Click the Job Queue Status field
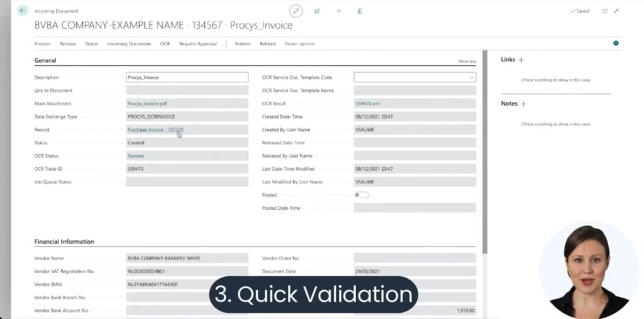 pyautogui.click(x=187, y=182)
